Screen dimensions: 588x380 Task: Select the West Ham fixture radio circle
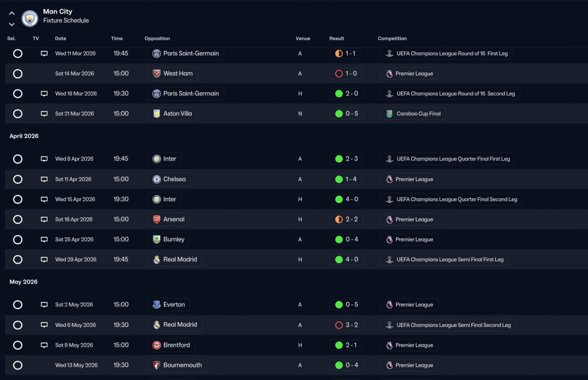tap(17, 73)
